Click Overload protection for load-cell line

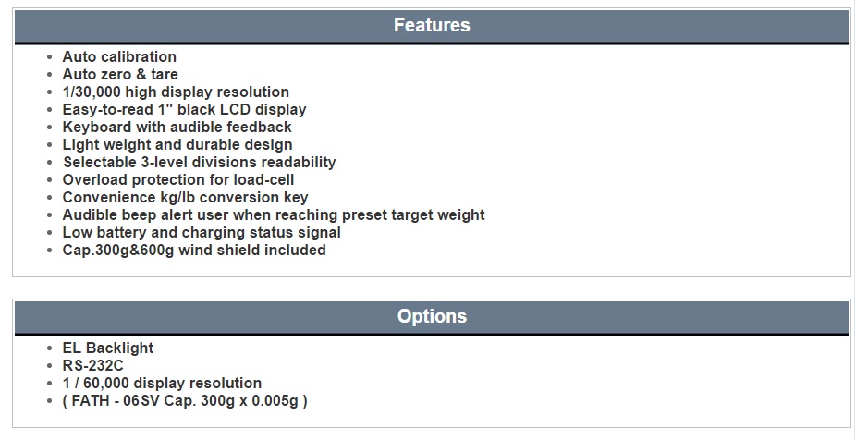coord(178,180)
